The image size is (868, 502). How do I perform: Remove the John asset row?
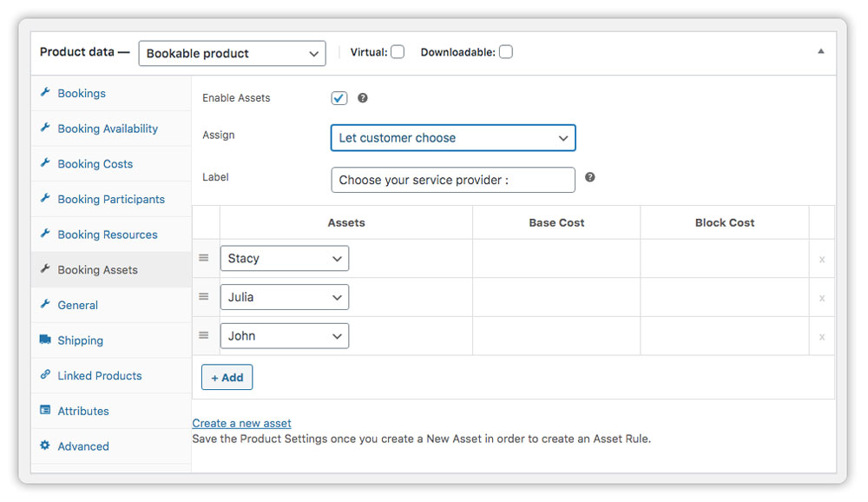pos(822,337)
